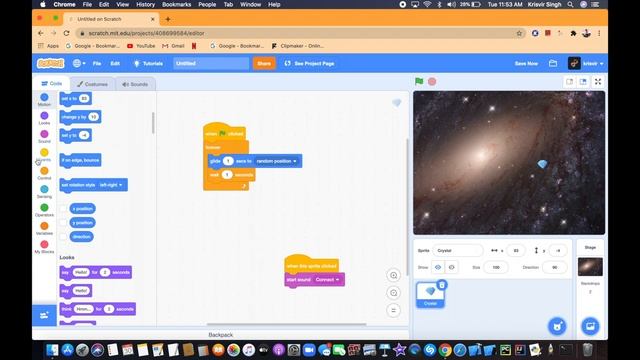Switch to small stage layout
Viewport: 640px width, 360px height.
click(x=569, y=82)
